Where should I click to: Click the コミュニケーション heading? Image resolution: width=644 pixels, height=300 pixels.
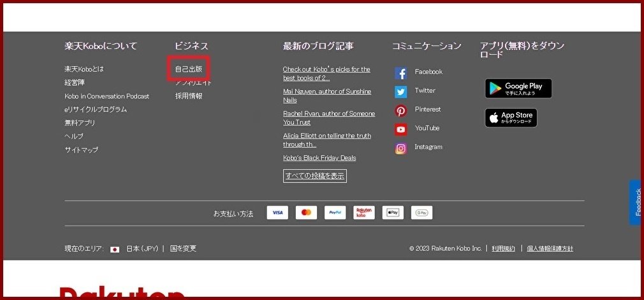point(427,46)
